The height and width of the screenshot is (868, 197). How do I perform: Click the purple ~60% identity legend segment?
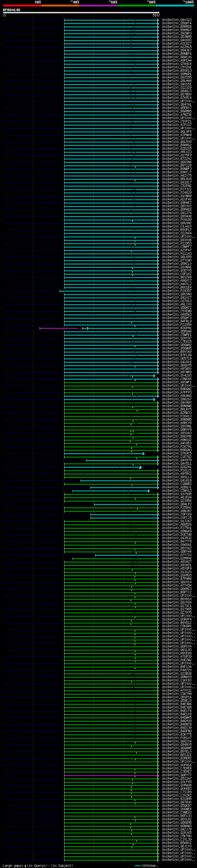[x=99, y=6]
